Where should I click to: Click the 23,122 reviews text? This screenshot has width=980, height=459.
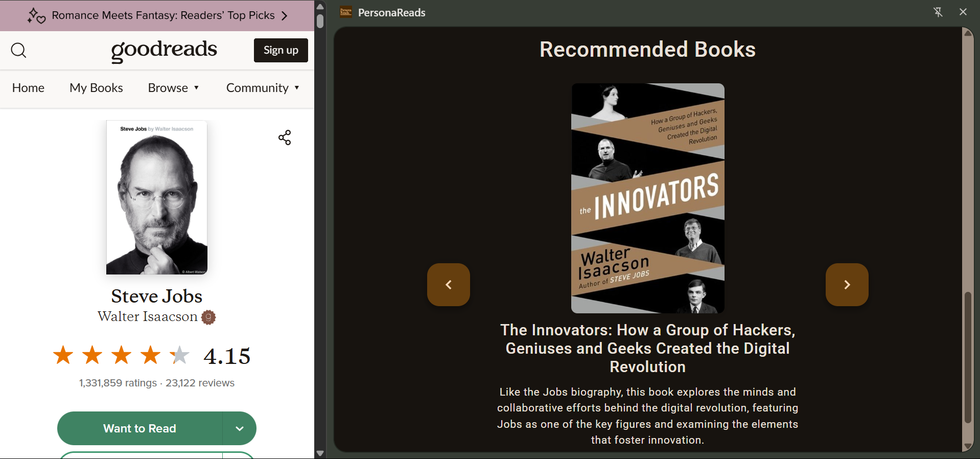pyautogui.click(x=200, y=383)
